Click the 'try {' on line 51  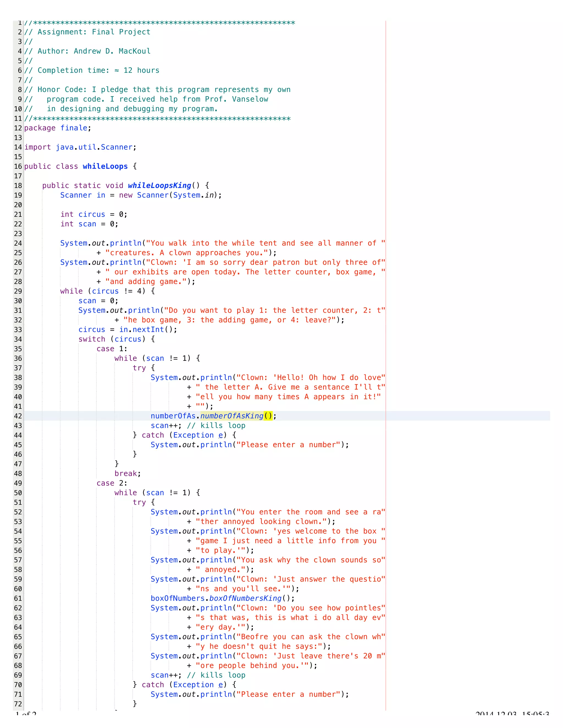pos(144,503)
